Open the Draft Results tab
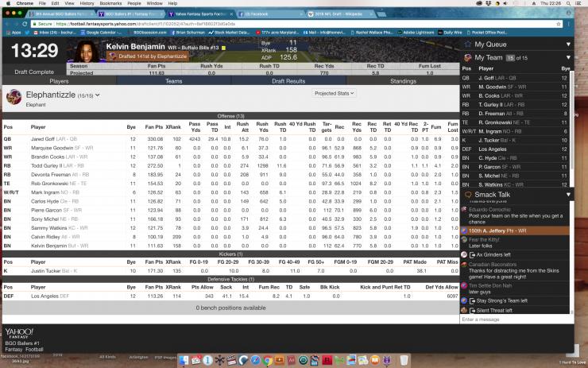The width and height of the screenshot is (588, 368). pos(288,81)
